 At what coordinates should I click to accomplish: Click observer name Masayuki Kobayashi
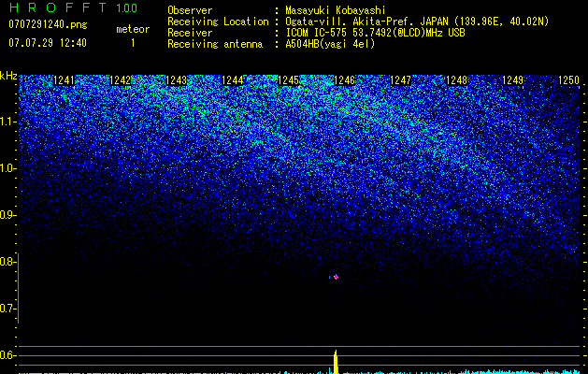[x=336, y=10]
